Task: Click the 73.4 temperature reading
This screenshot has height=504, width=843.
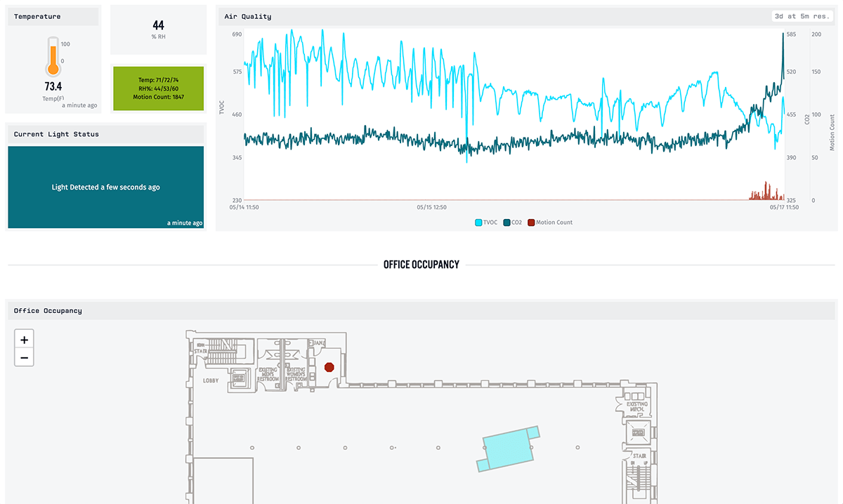Action: tap(53, 86)
